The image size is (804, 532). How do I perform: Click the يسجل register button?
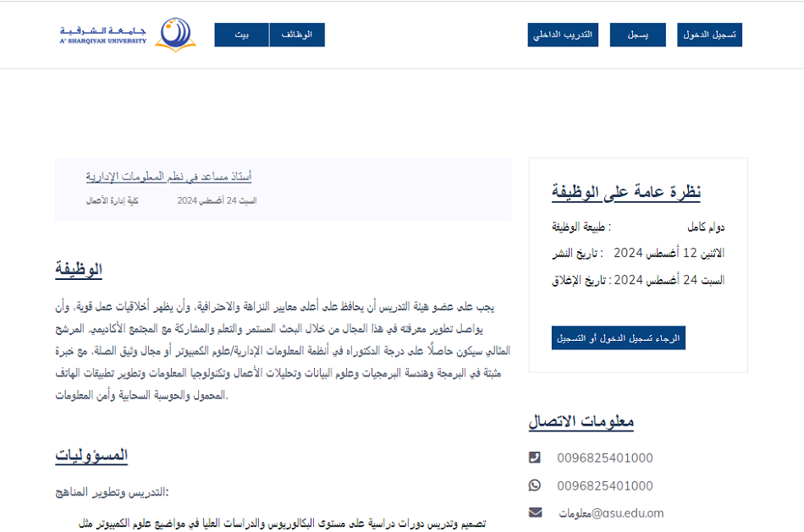637,35
